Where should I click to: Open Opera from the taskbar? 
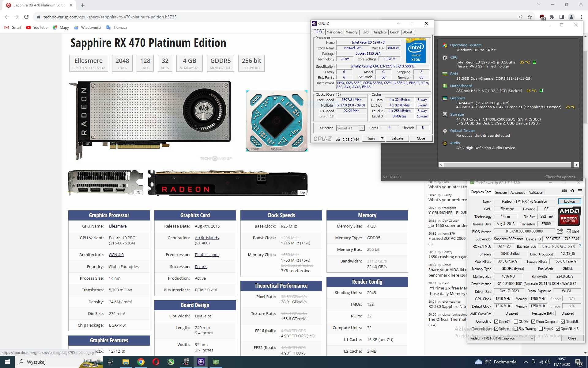pos(156,362)
